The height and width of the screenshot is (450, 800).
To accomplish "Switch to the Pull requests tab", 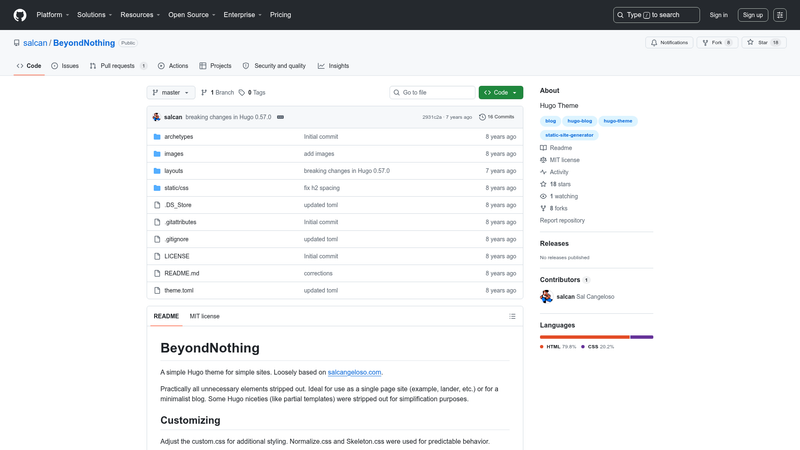I will pyautogui.click(x=118, y=66).
